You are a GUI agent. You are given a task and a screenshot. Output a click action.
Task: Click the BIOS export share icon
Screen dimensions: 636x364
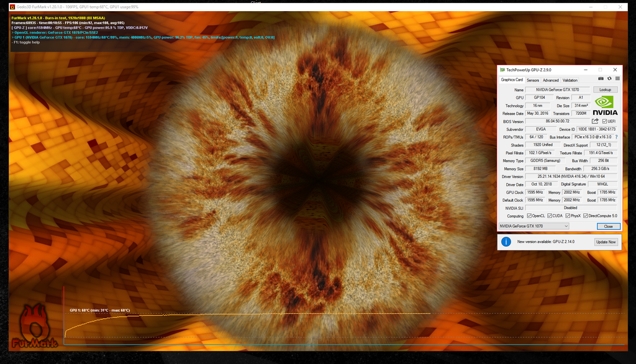pos(595,121)
